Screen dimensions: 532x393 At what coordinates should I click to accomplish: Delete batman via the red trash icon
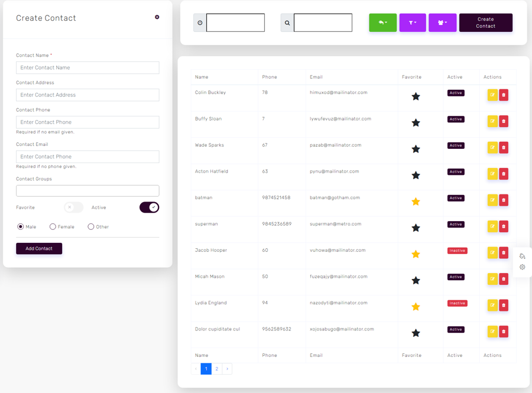[x=503, y=200]
